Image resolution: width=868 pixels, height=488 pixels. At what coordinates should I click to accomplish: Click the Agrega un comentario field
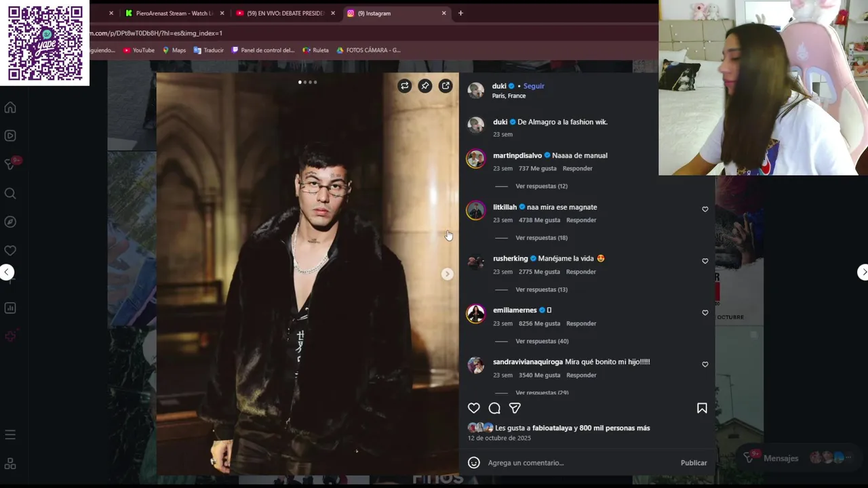coord(580,463)
